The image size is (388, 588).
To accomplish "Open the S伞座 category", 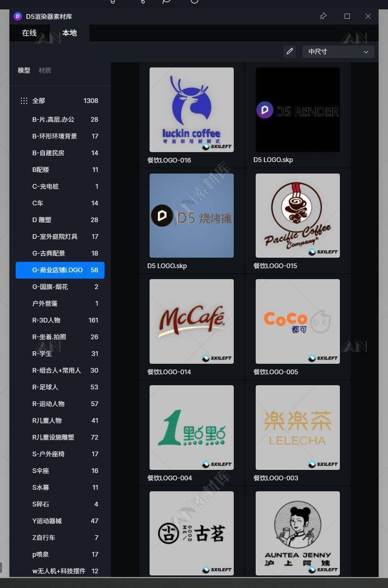I will pos(60,471).
